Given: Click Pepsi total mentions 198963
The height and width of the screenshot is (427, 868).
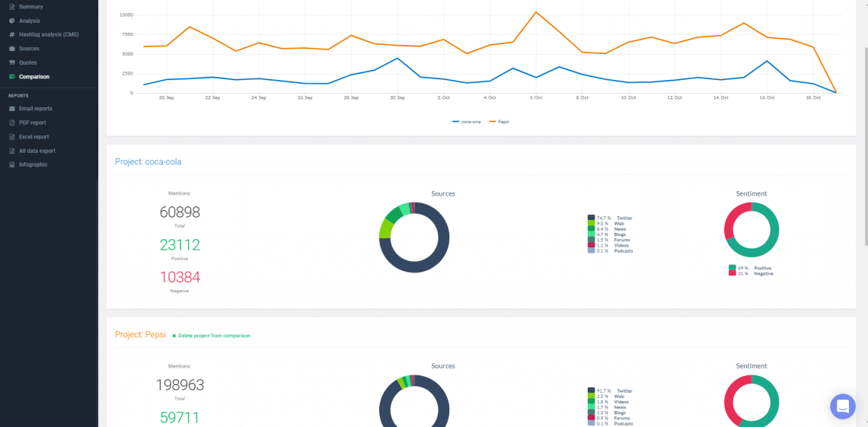Looking at the screenshot, I should (x=180, y=385).
